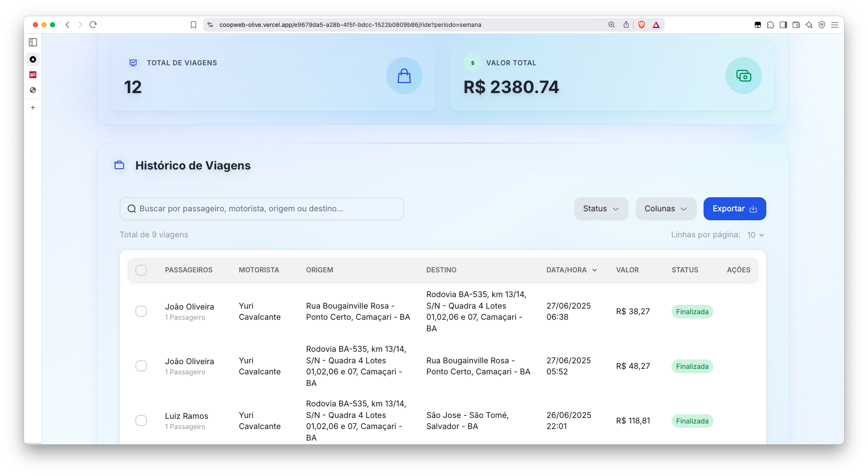Click the share icon in the address bar
Viewport: 868px width, 476px height.
pyautogui.click(x=626, y=25)
